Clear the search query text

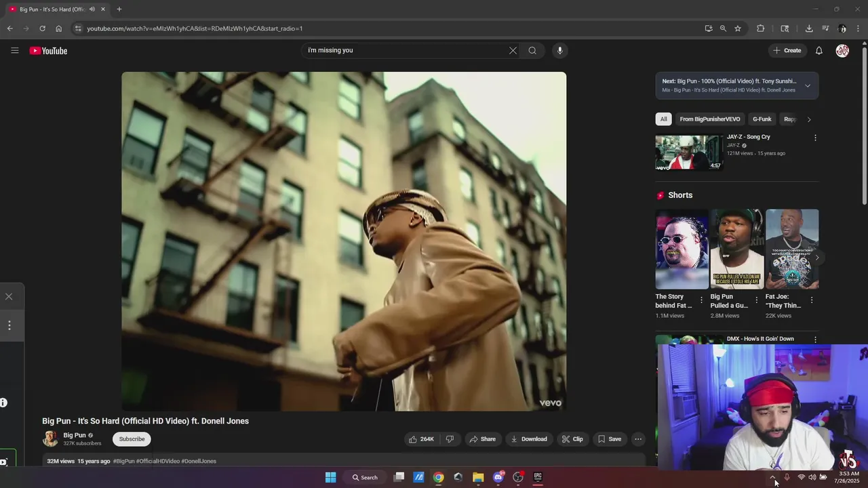tap(513, 50)
